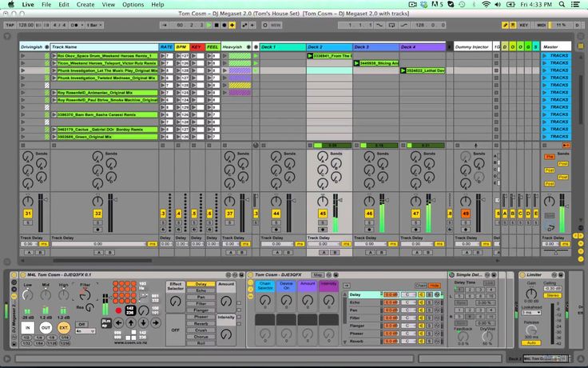Click the right arrow button in DJEQ3FX
This screenshot has height=368, width=588.
(x=156, y=322)
